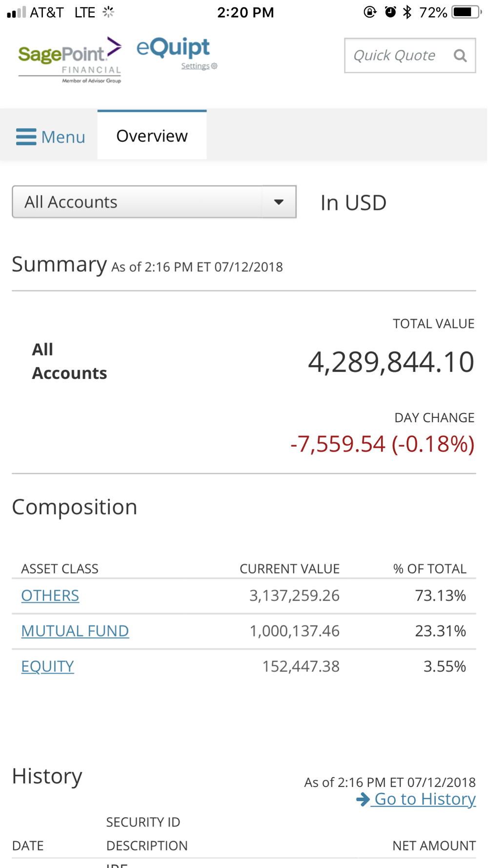Click the search magnifier icon

[x=460, y=56]
